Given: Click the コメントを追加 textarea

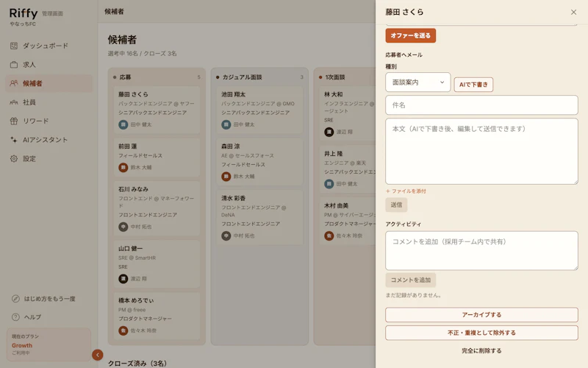Looking at the screenshot, I should [x=481, y=250].
